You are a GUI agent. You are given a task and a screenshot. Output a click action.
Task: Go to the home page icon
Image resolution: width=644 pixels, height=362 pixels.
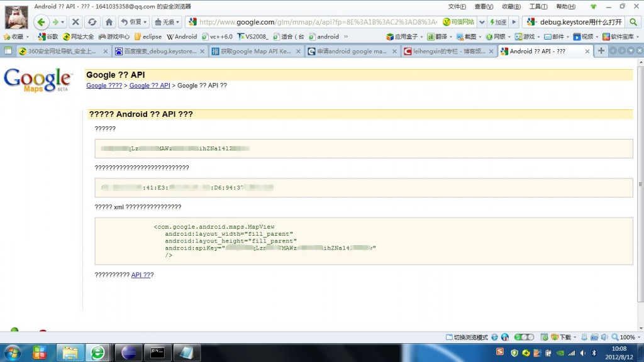(109, 22)
